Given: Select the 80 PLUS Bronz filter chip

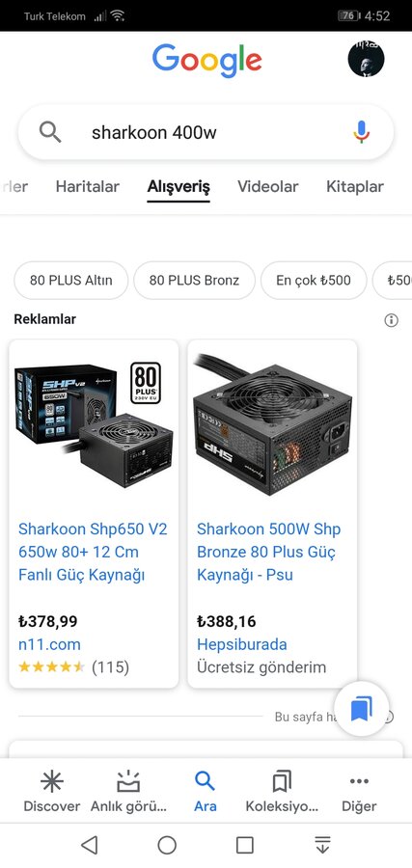Looking at the screenshot, I should tap(194, 280).
